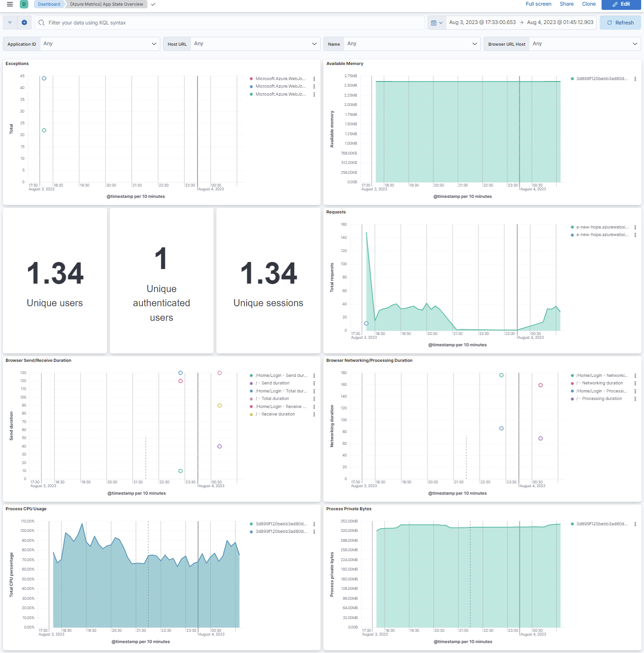
Task: Open the Share menu
Action: [x=566, y=4]
